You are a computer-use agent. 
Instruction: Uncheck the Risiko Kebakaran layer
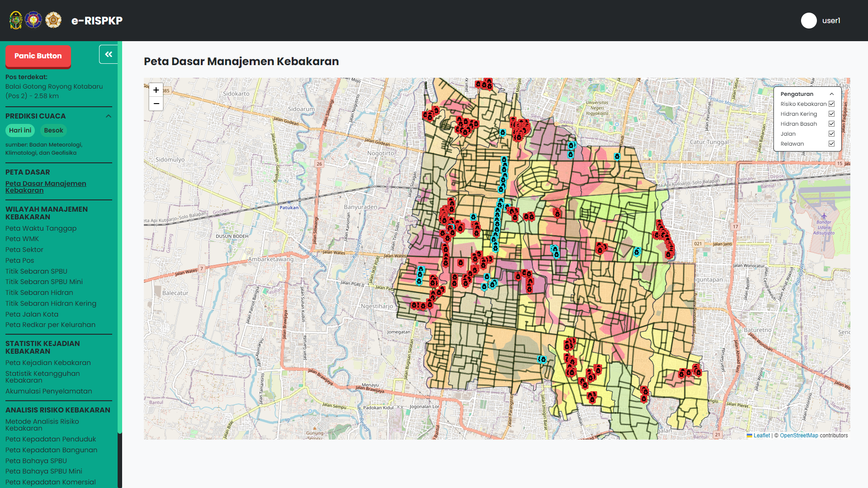(831, 104)
